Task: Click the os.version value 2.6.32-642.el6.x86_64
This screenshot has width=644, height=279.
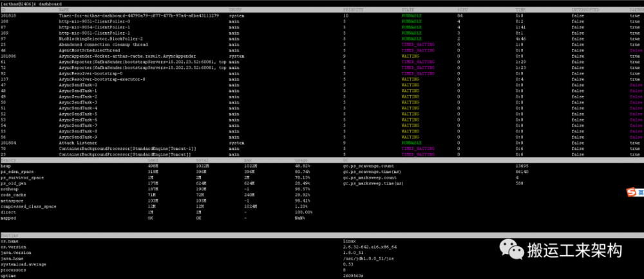Action: (370, 247)
